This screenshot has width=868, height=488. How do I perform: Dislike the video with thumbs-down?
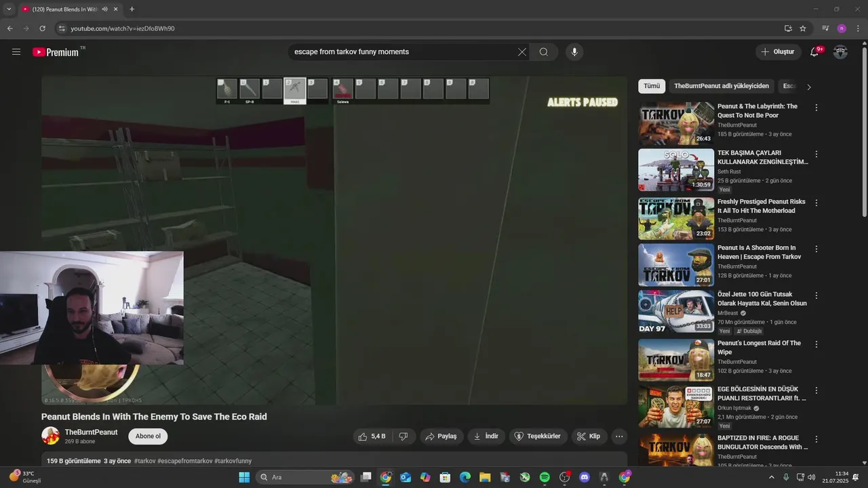point(403,436)
